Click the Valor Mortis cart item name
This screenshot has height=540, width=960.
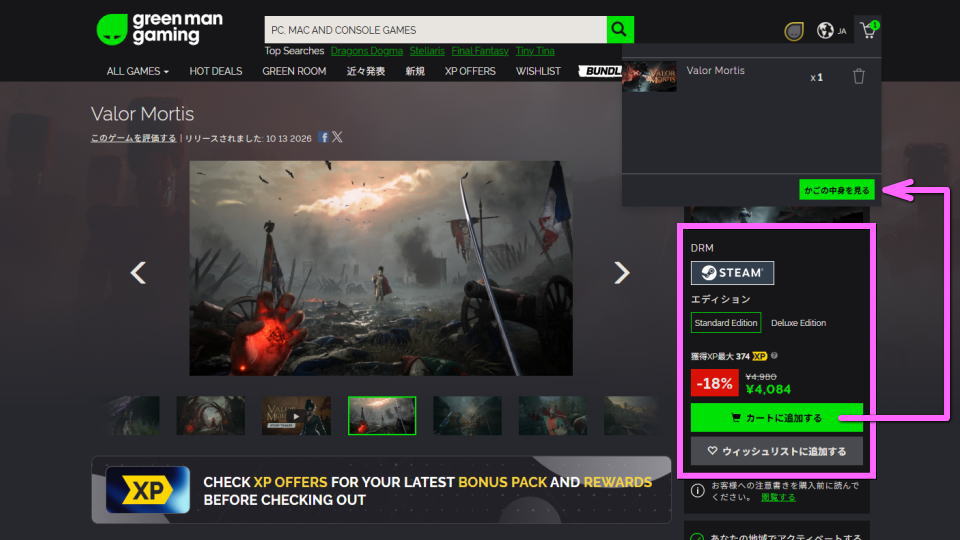pos(715,70)
